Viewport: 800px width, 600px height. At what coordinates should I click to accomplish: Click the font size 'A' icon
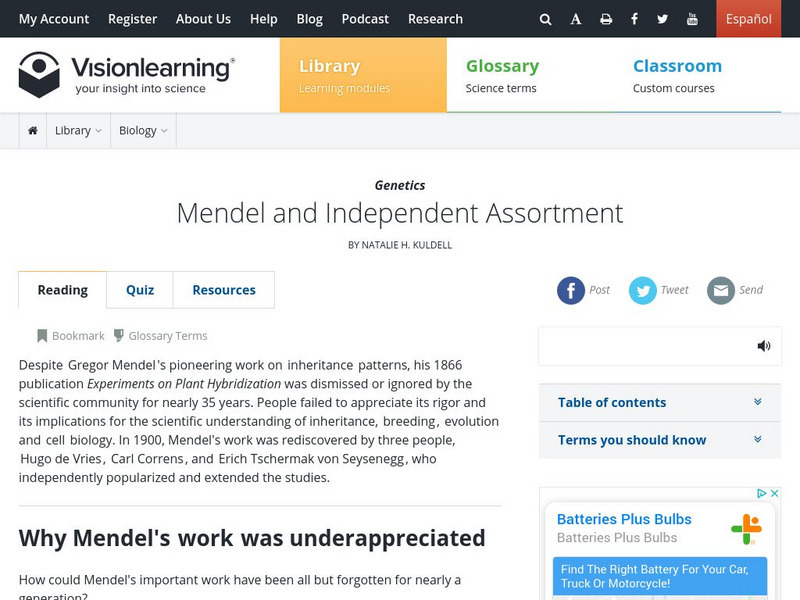[575, 19]
